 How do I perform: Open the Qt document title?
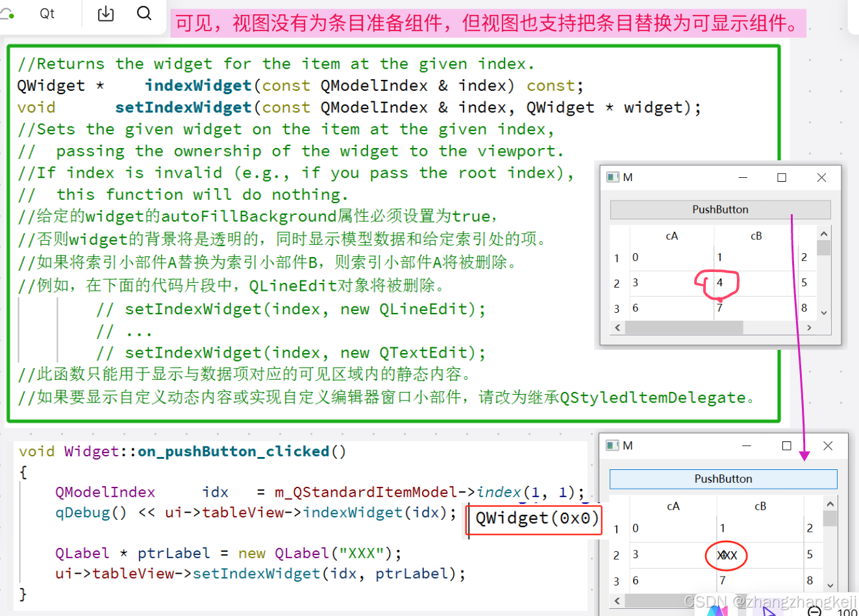(x=47, y=13)
